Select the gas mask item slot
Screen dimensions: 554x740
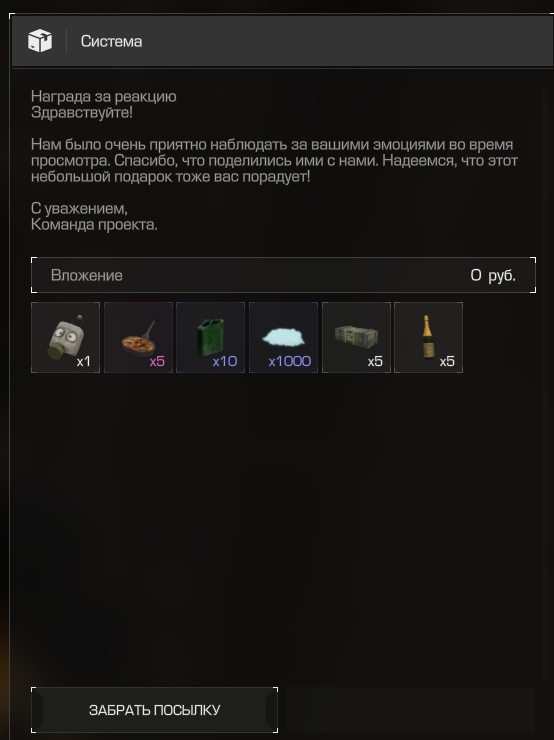point(66,337)
